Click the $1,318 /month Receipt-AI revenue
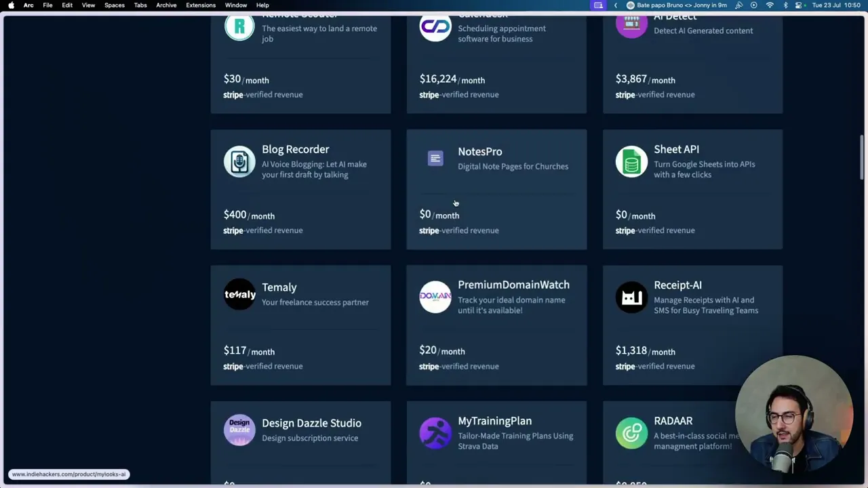Screen dimensions: 868x488 (645, 350)
